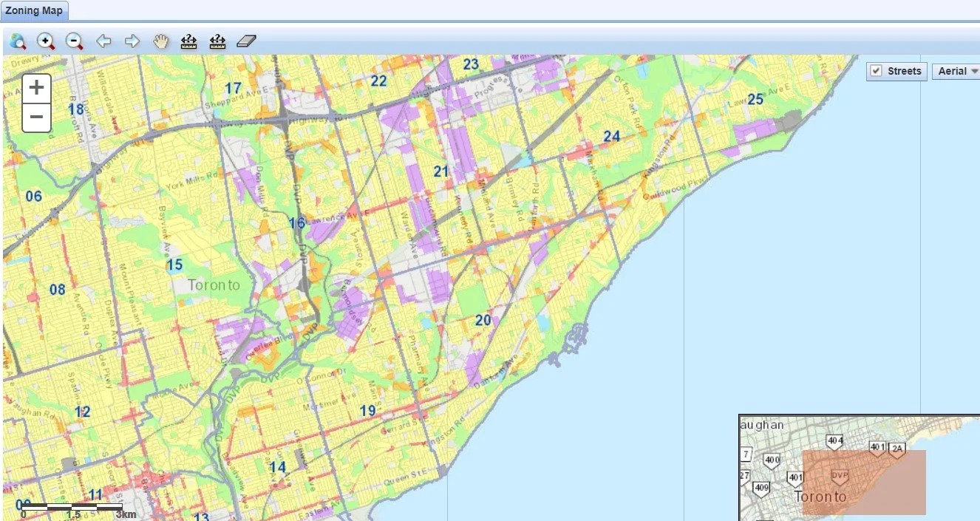
Task: Click the eraser clear tool
Action: pos(246,41)
